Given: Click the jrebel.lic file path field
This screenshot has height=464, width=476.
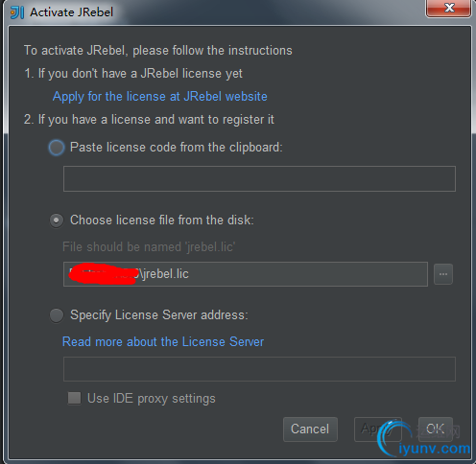Looking at the screenshot, I should pos(246,274).
